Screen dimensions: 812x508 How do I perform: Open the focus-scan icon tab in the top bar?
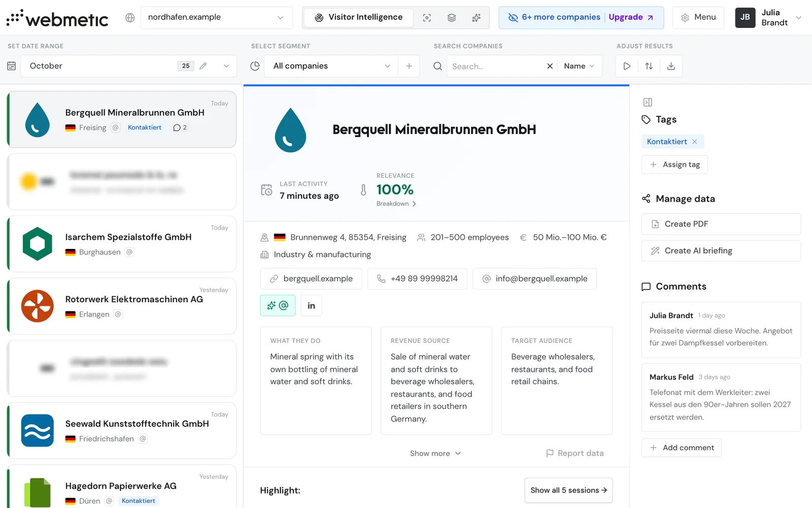tap(427, 18)
